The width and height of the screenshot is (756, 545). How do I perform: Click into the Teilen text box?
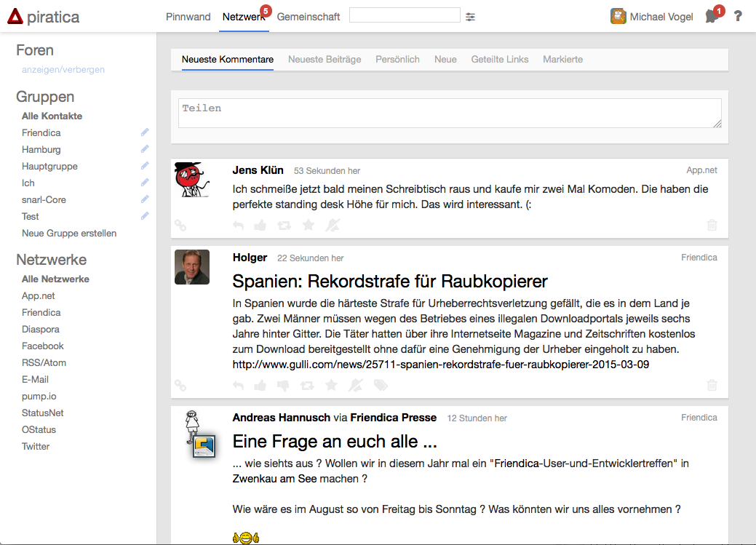click(x=449, y=114)
